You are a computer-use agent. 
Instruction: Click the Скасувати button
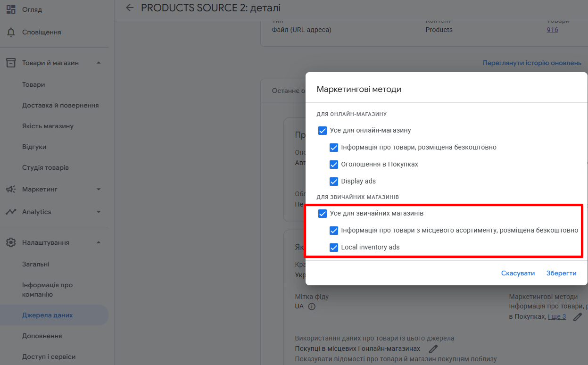click(518, 273)
